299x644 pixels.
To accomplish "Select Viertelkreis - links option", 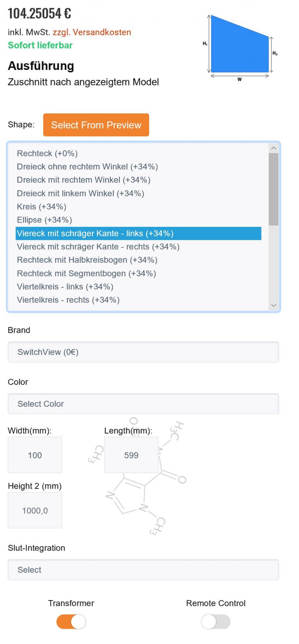I will pos(65,287).
